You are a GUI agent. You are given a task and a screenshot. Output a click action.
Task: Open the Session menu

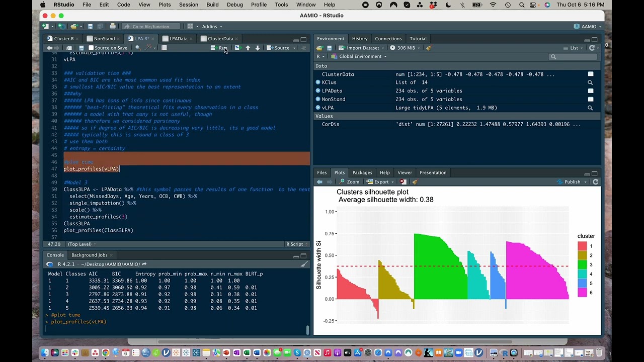pyautogui.click(x=189, y=5)
